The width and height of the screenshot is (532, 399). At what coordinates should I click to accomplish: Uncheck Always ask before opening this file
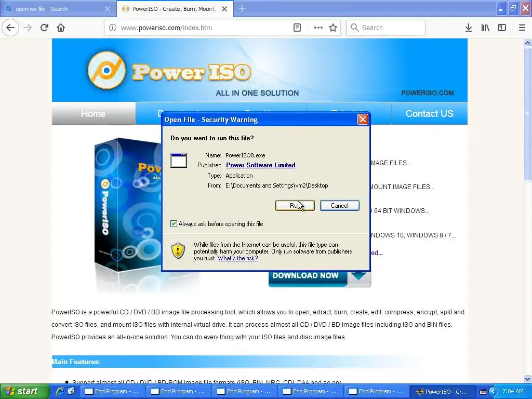click(174, 223)
